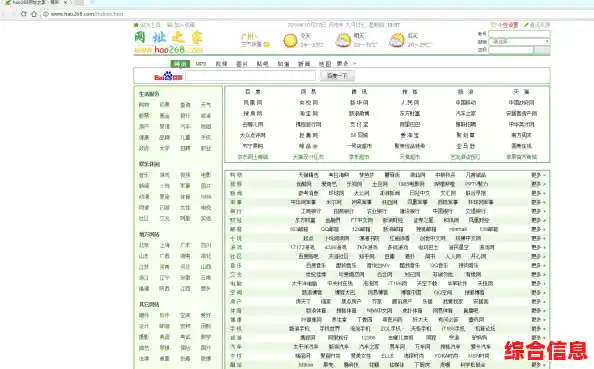Add the site to favorites via 加入收藏

click(x=181, y=25)
